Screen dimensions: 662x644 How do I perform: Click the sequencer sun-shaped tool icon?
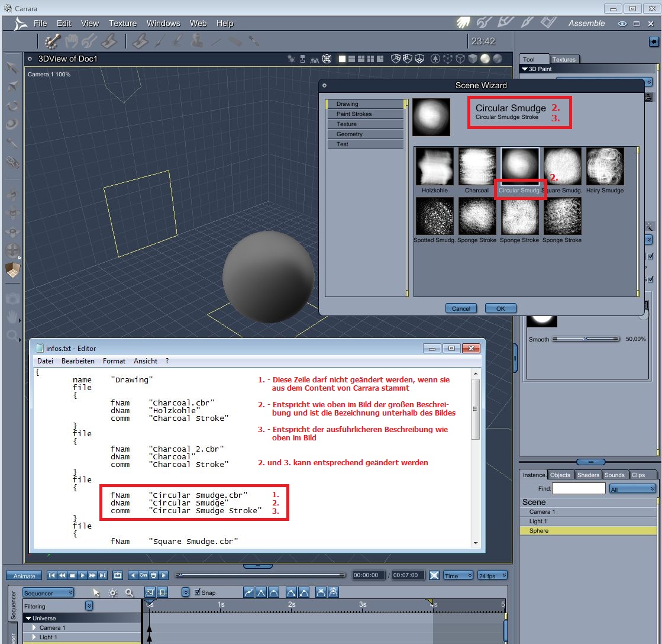click(113, 593)
